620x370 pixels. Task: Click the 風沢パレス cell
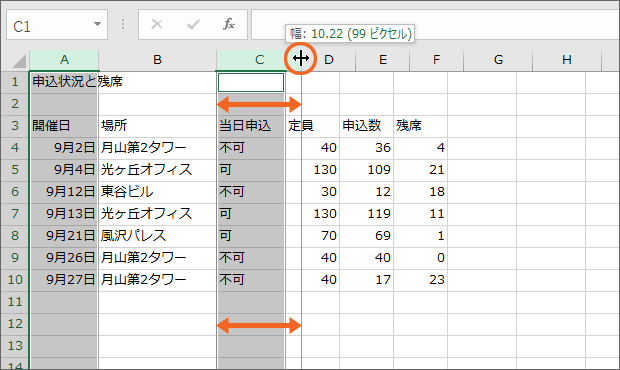coord(157,236)
